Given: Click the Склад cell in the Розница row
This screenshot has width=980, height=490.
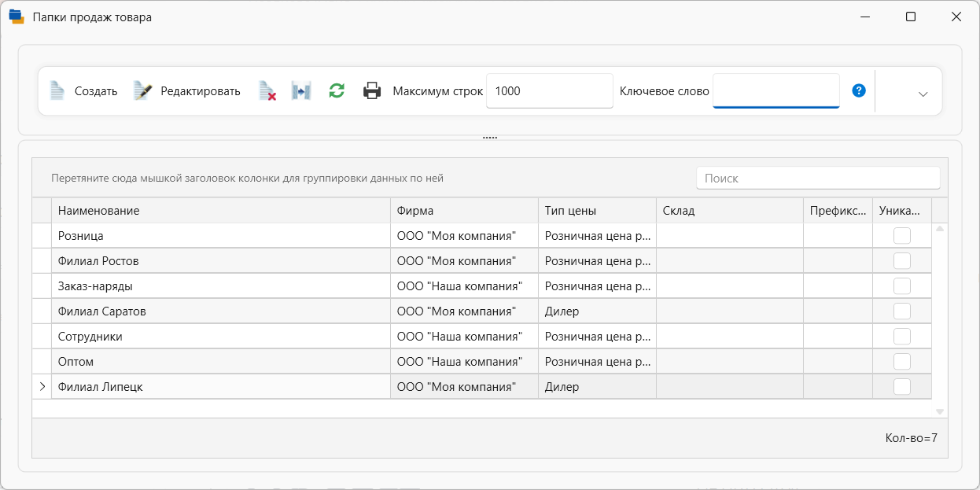Looking at the screenshot, I should (730, 236).
